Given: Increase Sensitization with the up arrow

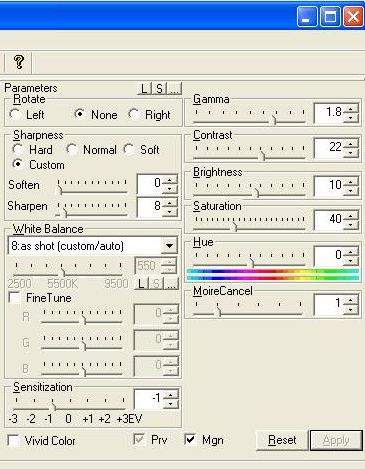Looking at the screenshot, I should click(171, 395).
